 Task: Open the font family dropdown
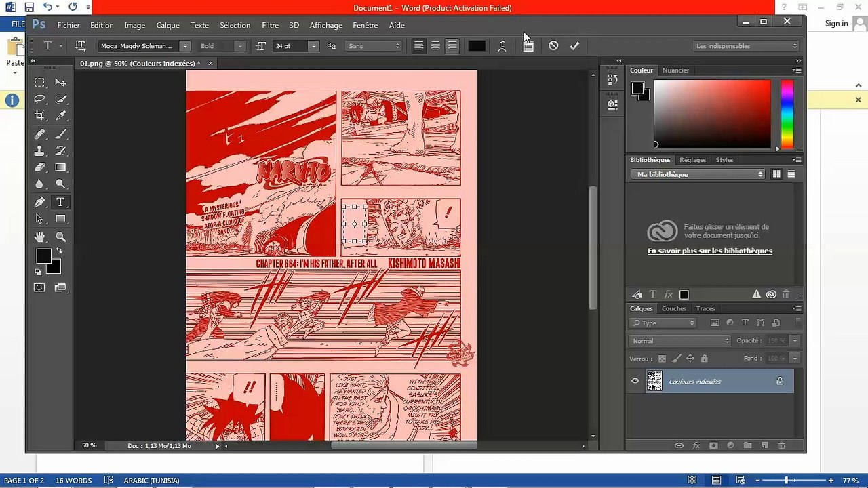[185, 46]
